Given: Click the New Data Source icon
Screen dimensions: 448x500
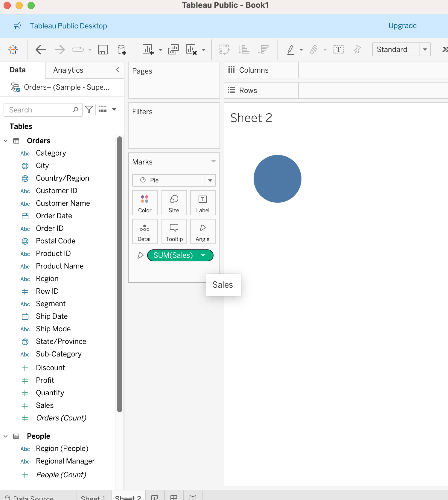Looking at the screenshot, I should [121, 50].
